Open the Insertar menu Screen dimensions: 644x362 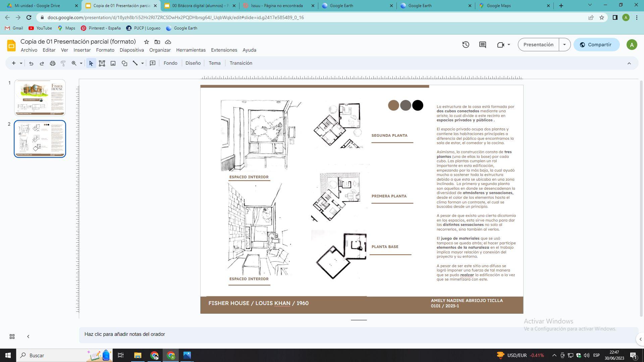click(82, 50)
